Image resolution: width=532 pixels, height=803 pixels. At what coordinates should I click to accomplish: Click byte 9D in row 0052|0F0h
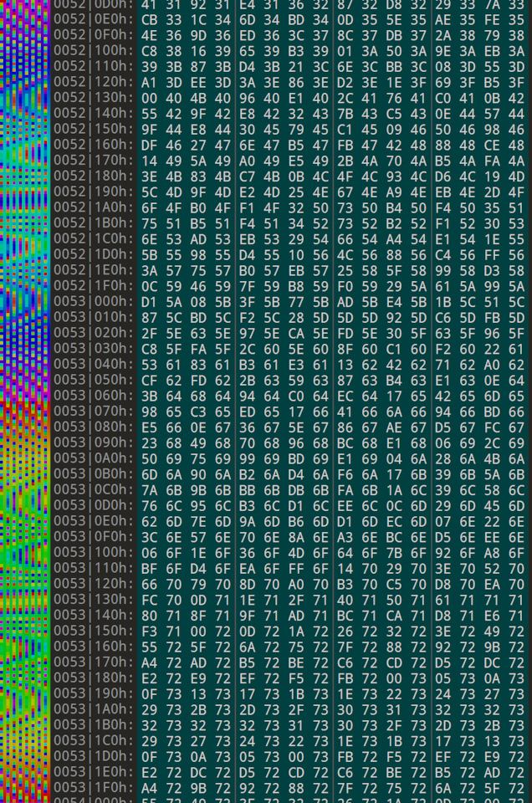pyautogui.click(x=198, y=35)
